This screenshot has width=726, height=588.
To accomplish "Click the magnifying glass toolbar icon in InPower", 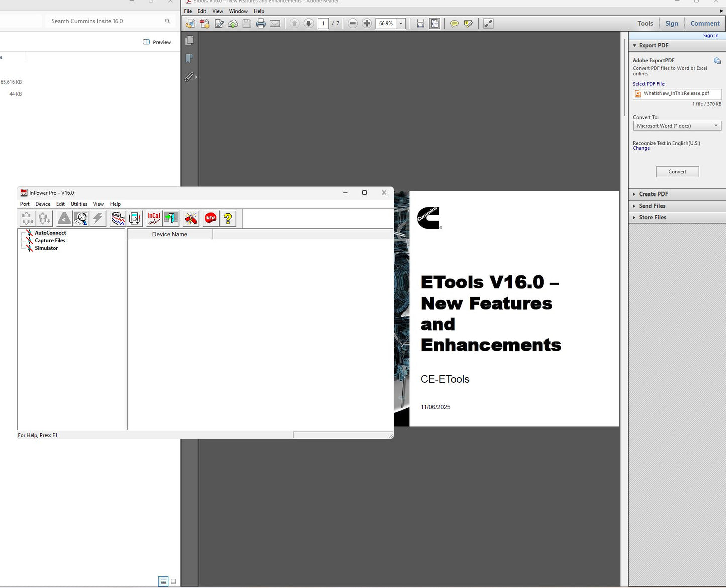I will pos(81,218).
